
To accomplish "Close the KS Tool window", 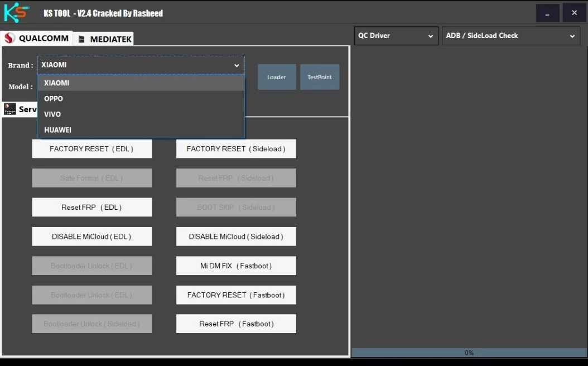I will (574, 13).
